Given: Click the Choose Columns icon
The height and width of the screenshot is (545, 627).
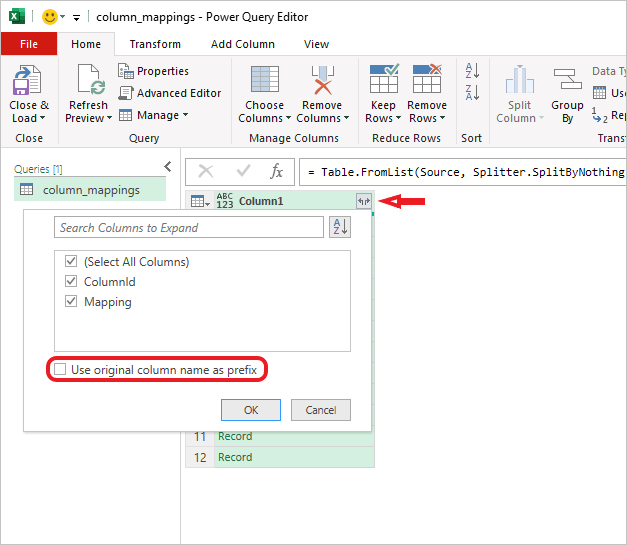Looking at the screenshot, I should pyautogui.click(x=265, y=79).
